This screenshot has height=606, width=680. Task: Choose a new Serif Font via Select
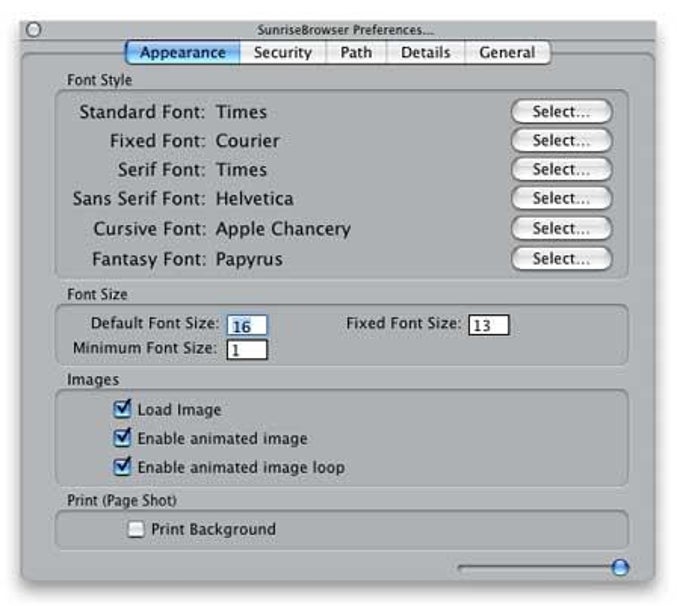560,170
